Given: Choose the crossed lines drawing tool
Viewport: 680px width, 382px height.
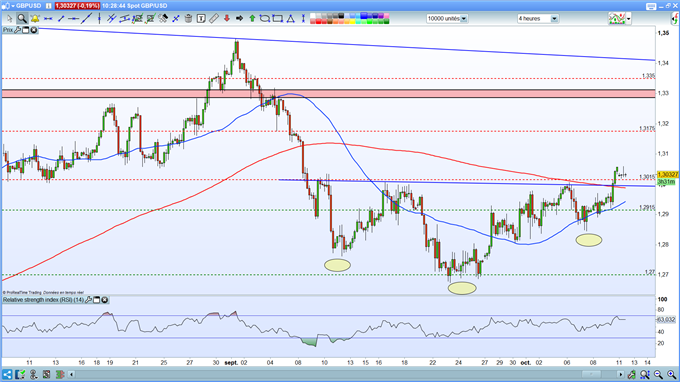Looking at the screenshot, I should coord(112,19).
